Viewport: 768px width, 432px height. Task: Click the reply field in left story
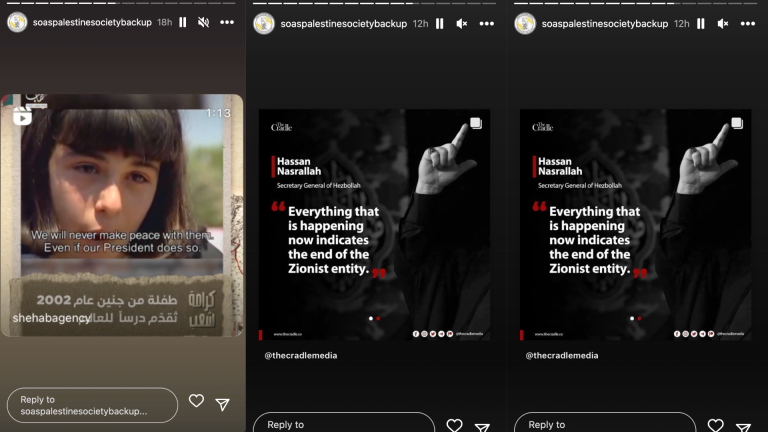pyautogui.click(x=92, y=405)
